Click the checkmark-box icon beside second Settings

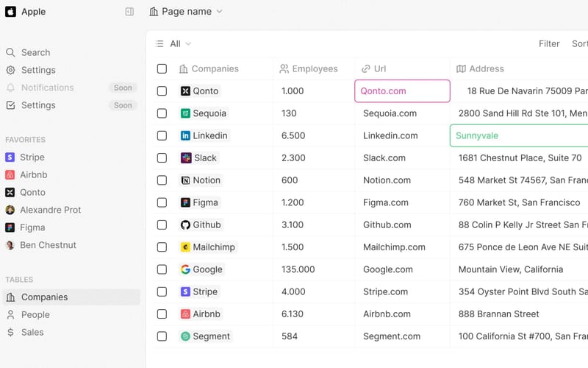tap(10, 105)
